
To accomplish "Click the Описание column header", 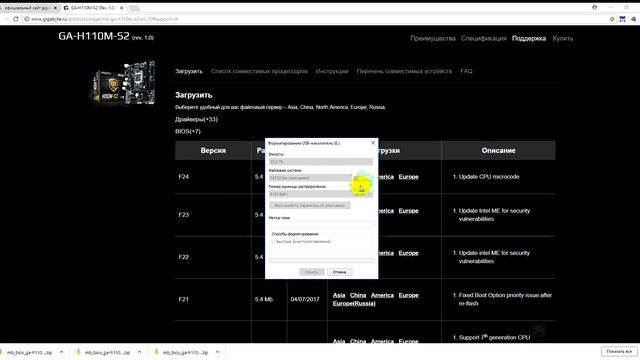I will tap(498, 151).
